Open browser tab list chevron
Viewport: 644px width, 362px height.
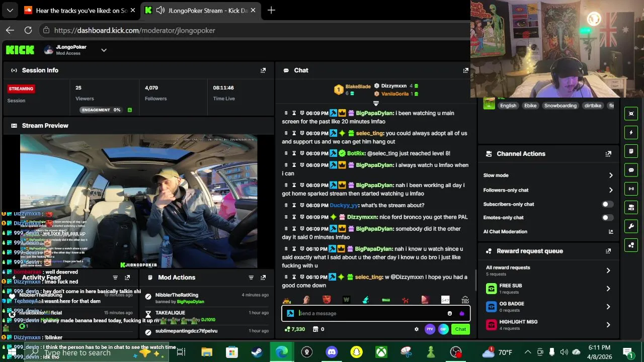pyautogui.click(x=10, y=10)
